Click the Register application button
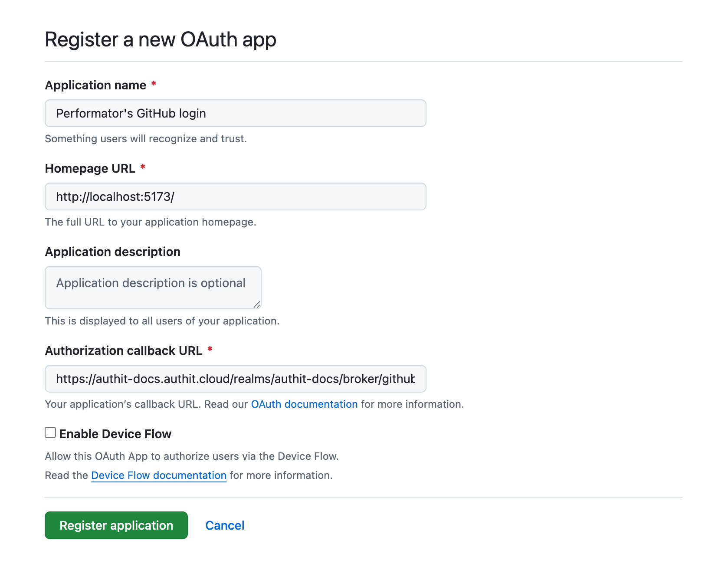728x570 pixels. pos(116,525)
